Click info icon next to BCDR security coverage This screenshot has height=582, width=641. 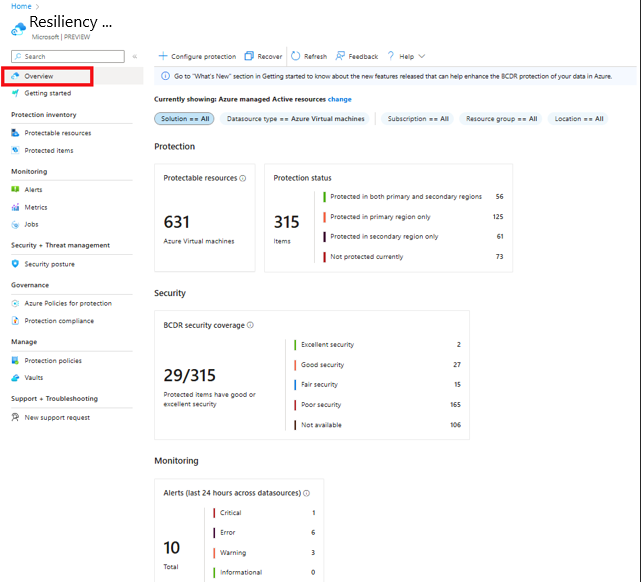coord(250,325)
